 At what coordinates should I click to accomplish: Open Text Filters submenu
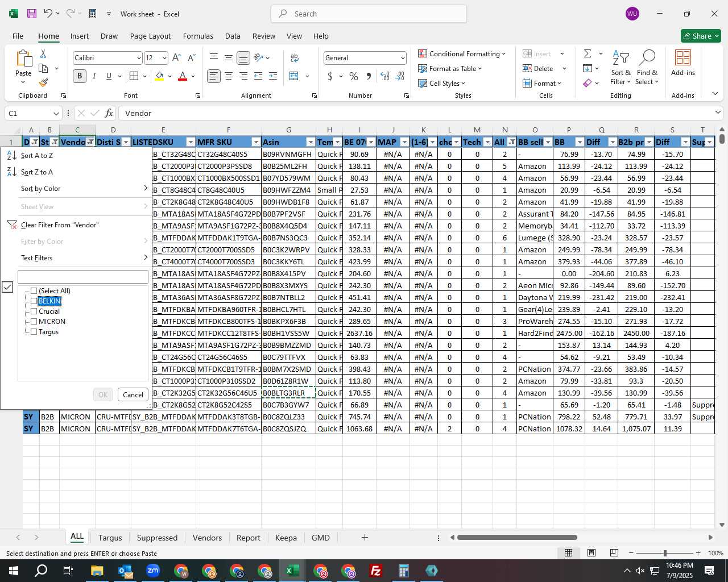(77, 258)
